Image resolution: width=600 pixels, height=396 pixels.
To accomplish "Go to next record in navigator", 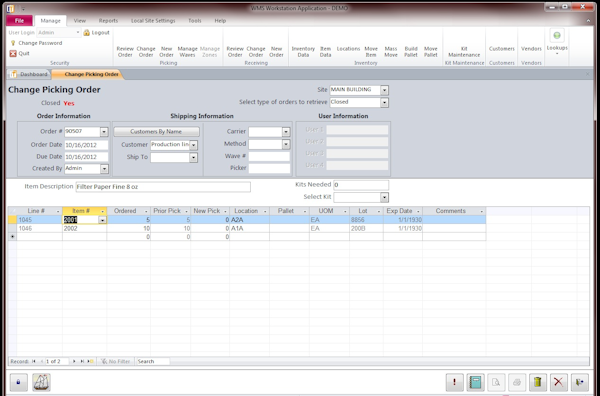I will click(x=74, y=361).
